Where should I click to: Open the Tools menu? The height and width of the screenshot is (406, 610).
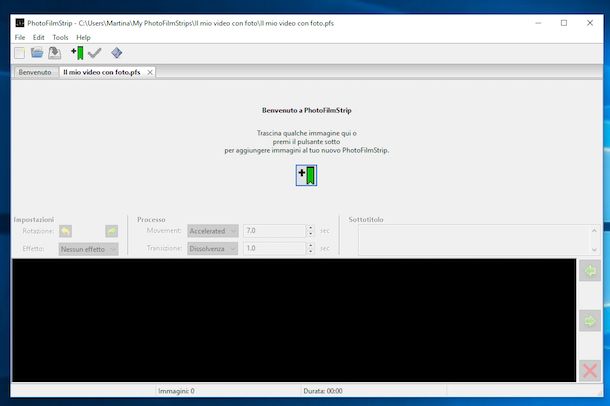(x=60, y=37)
